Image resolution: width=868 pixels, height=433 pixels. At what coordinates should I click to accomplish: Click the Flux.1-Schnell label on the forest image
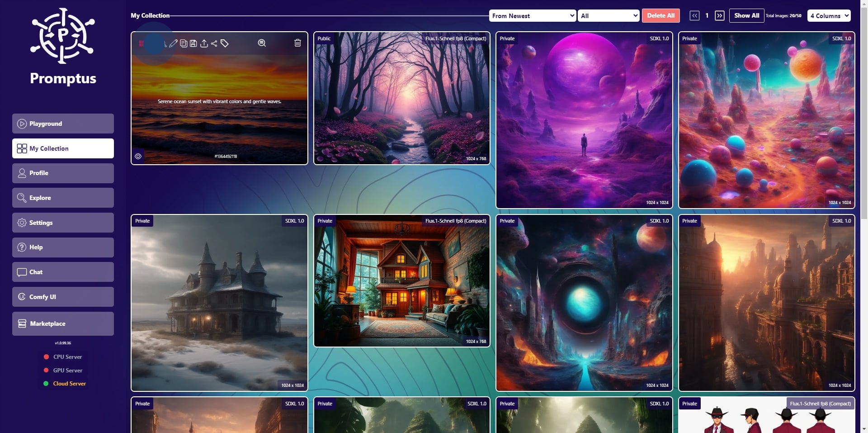456,38
